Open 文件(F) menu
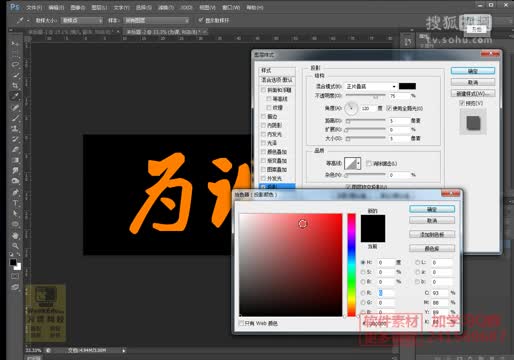514x360 pixels. (34, 7)
